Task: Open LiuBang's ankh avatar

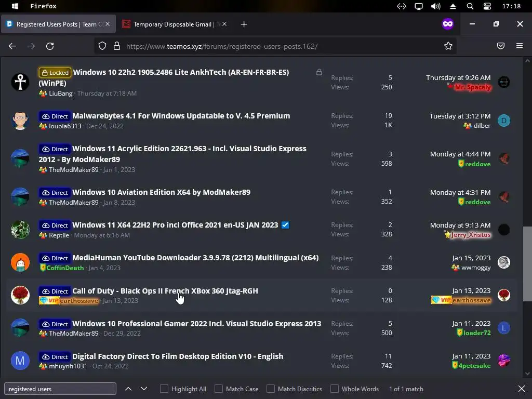Action: pyautogui.click(x=20, y=82)
